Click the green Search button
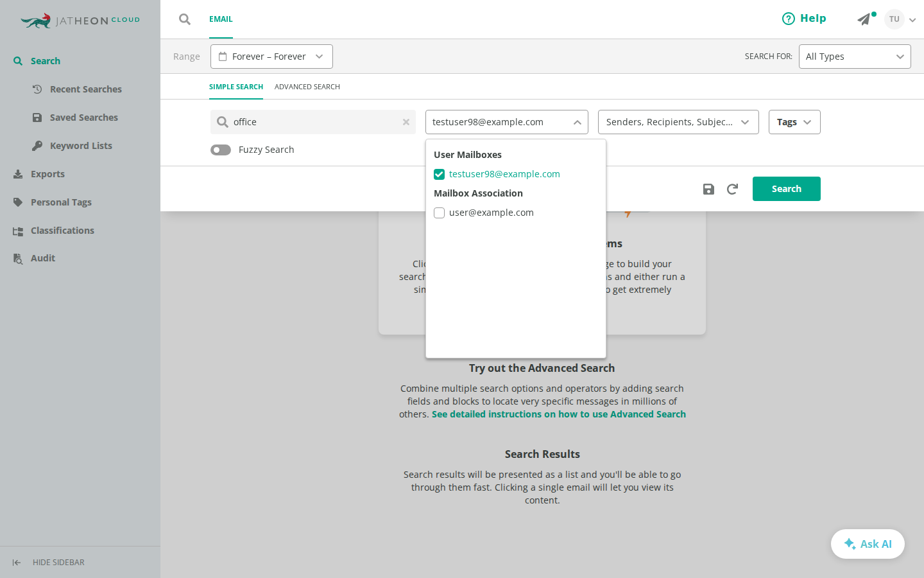Image resolution: width=924 pixels, height=578 pixels. pos(787,189)
